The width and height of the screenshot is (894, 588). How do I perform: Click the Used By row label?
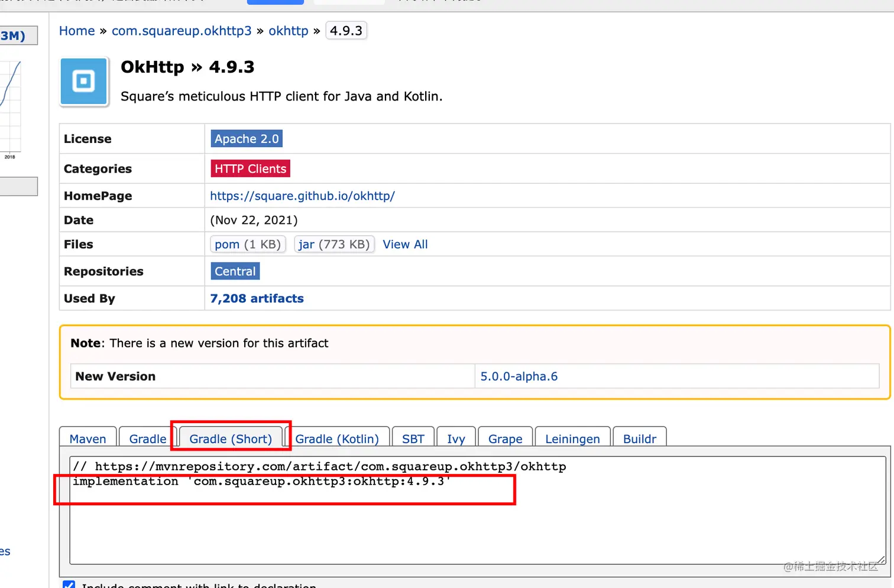89,298
